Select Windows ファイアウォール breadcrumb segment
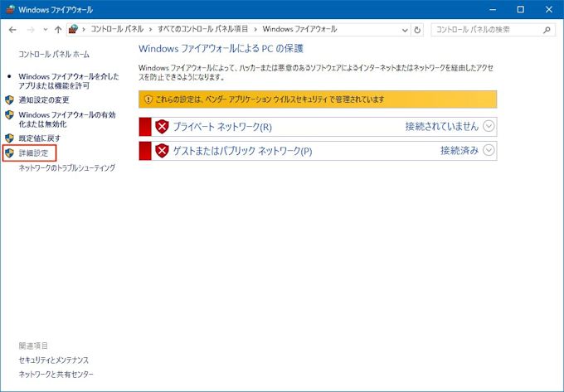This screenshot has height=392, width=564. point(299,29)
